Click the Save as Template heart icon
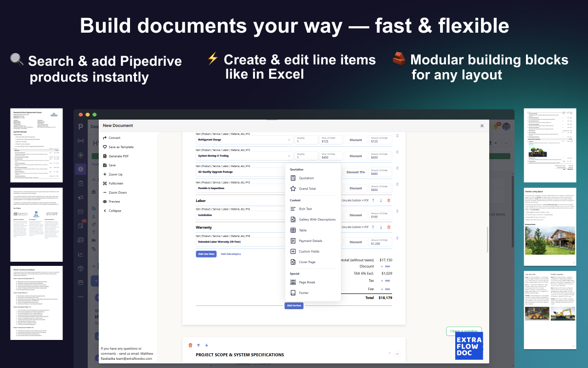588x368 pixels. click(105, 147)
